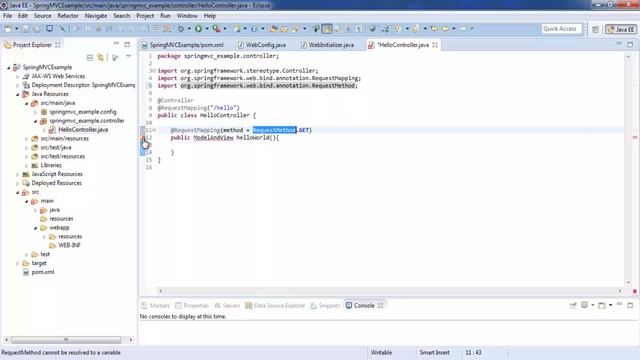Collapse the SpringMVCExample project node

(9, 67)
